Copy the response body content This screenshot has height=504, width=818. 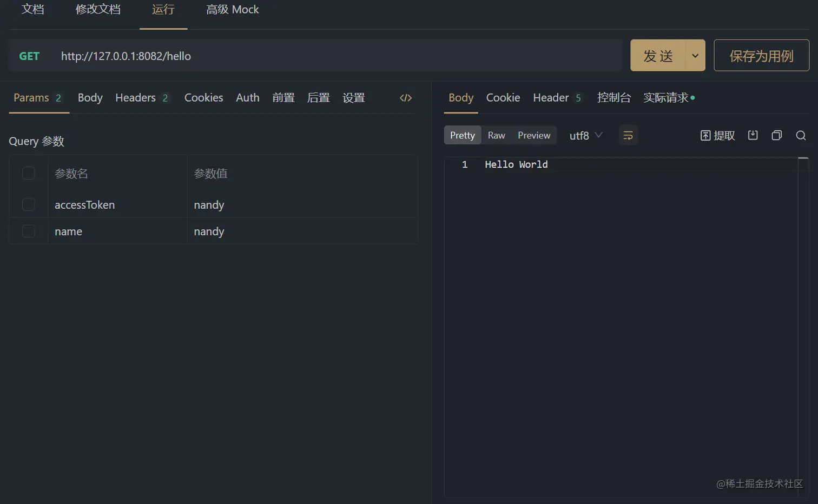(777, 135)
